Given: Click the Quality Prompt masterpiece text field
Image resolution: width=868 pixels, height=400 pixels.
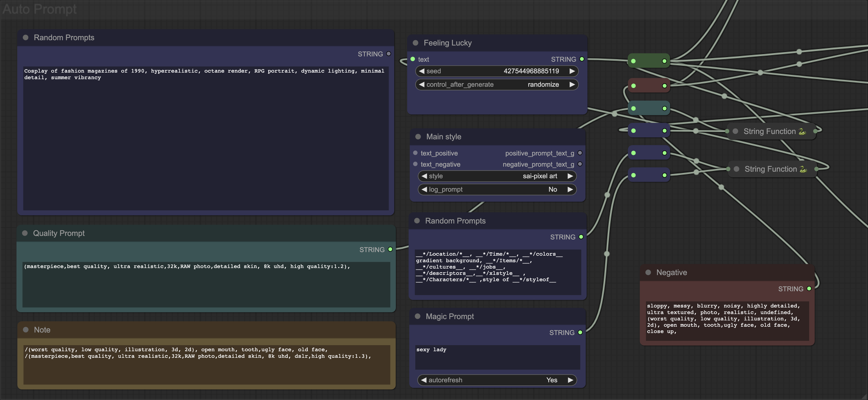Looking at the screenshot, I should (x=206, y=284).
